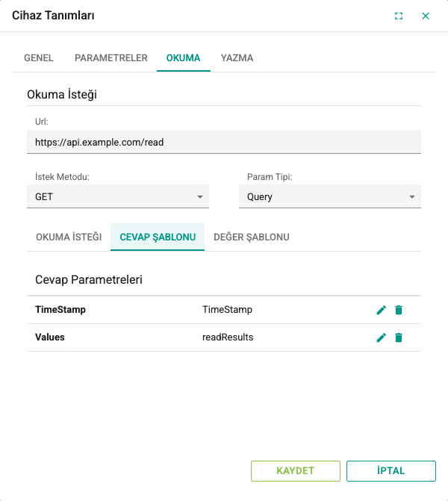Edit the Values parameter row

(382, 337)
